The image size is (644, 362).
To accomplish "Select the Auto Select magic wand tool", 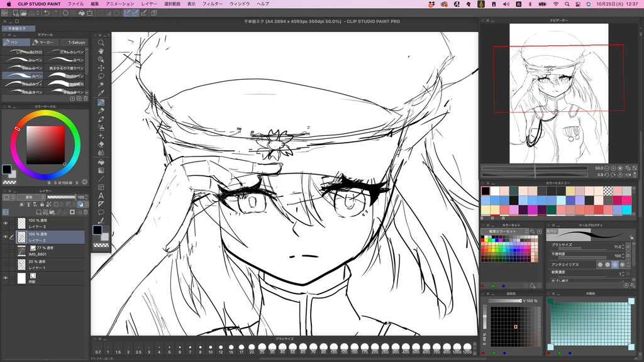I will pos(101,85).
